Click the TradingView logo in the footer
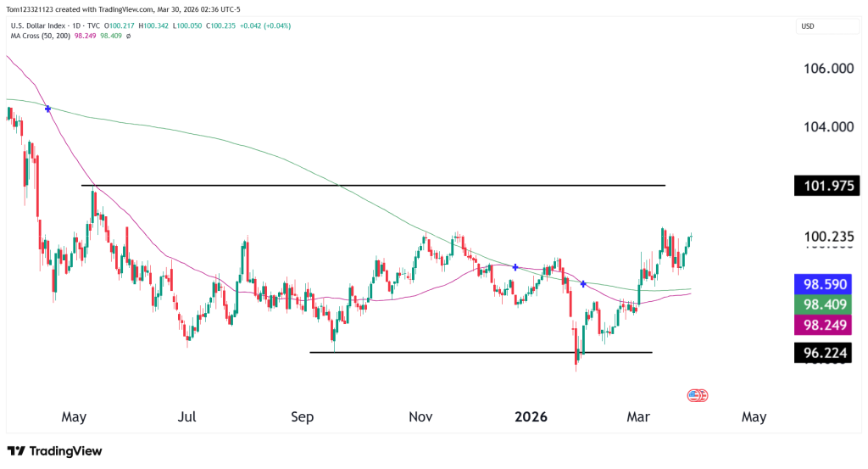The image size is (868, 469). point(54,451)
